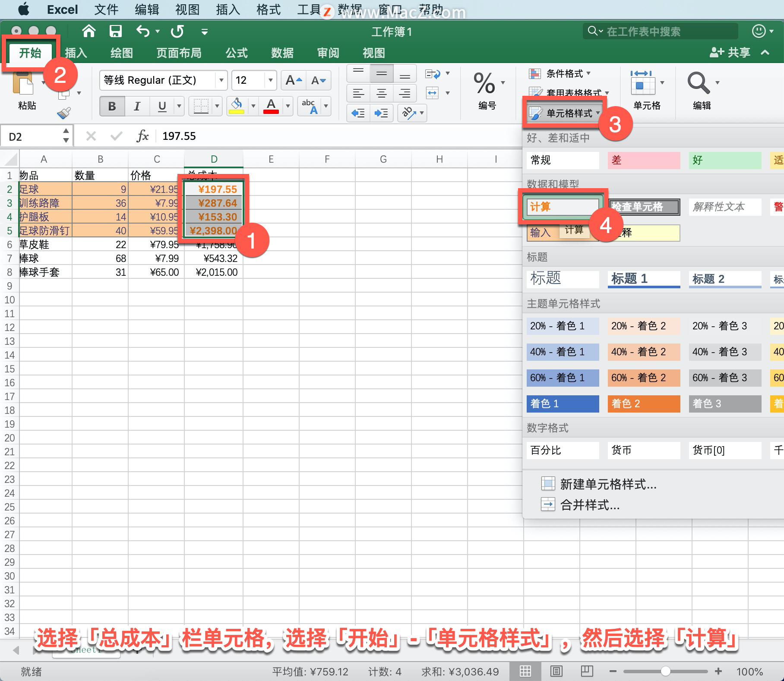
Task: Open the 插入 ribbon tab
Action: pyautogui.click(x=76, y=53)
